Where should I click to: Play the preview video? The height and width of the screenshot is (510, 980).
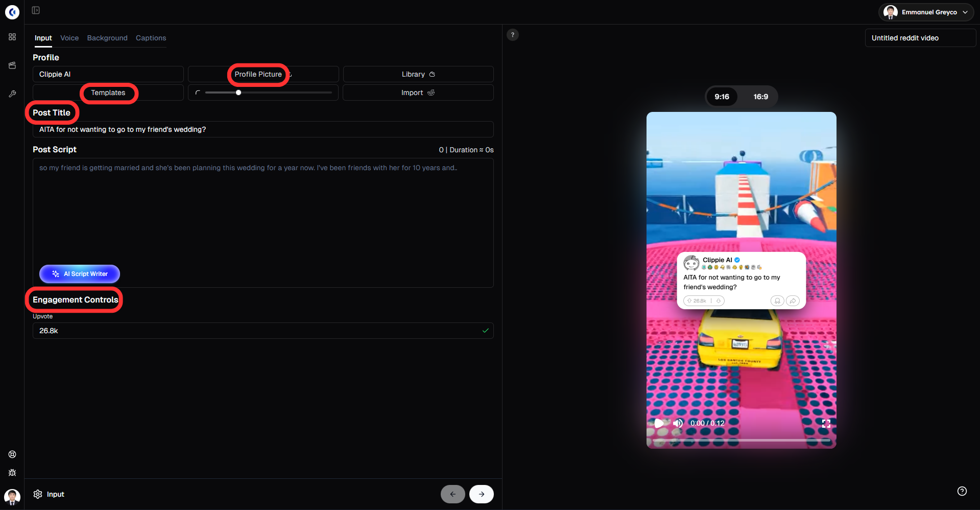(x=659, y=423)
